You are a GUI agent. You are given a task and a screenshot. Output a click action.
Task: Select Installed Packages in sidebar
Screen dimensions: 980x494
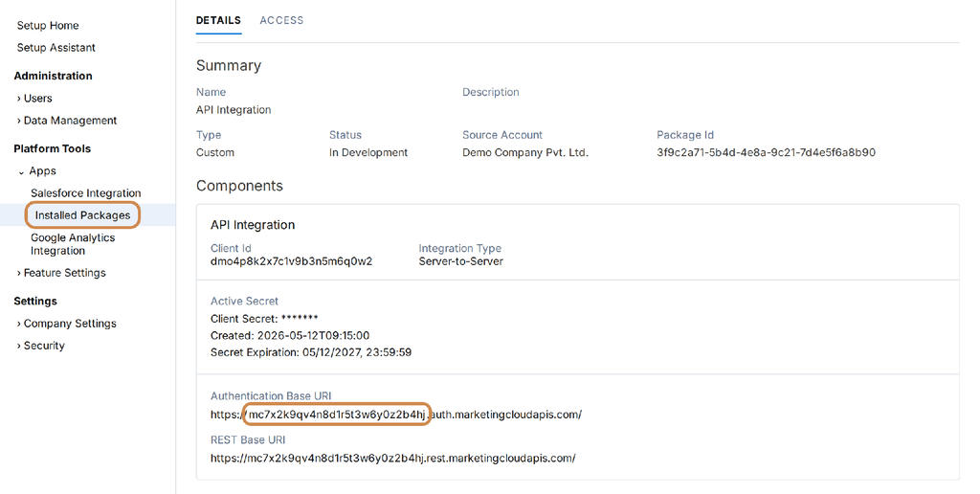coord(82,215)
